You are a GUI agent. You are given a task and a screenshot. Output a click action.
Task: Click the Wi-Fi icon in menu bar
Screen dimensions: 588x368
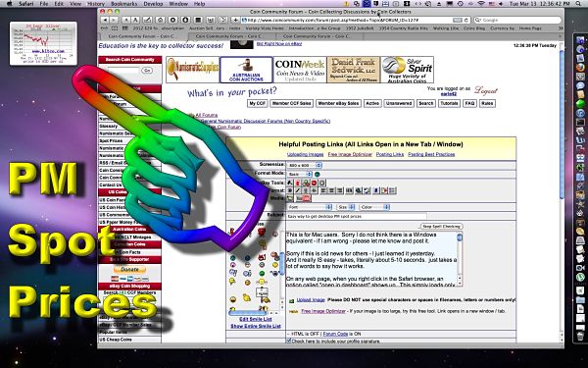coord(481,4)
